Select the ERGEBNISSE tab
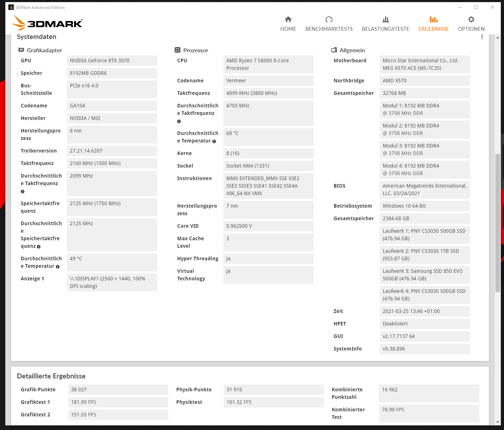Viewport: 504px width, 430px height. pyautogui.click(x=433, y=24)
